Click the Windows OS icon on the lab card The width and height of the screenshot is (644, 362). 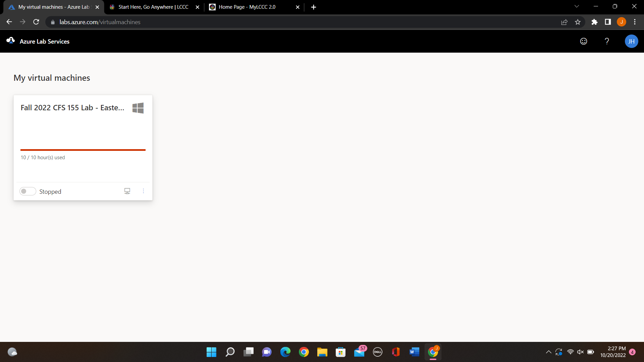[138, 108]
